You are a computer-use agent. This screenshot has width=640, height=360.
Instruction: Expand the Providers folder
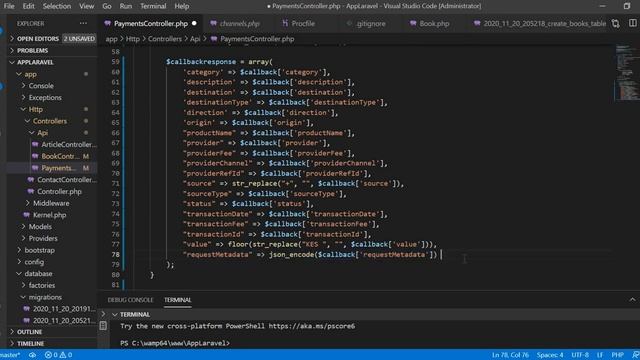coord(23,238)
